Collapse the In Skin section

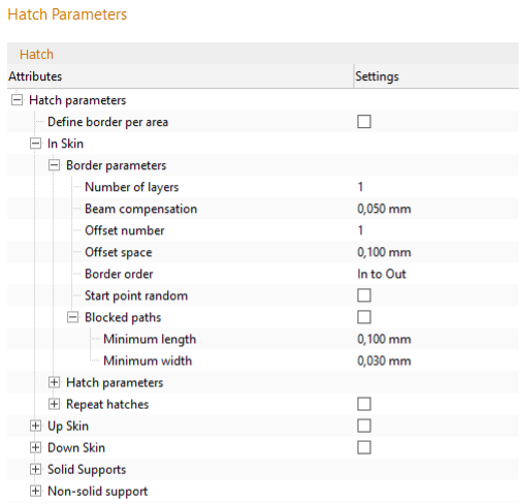[35, 144]
